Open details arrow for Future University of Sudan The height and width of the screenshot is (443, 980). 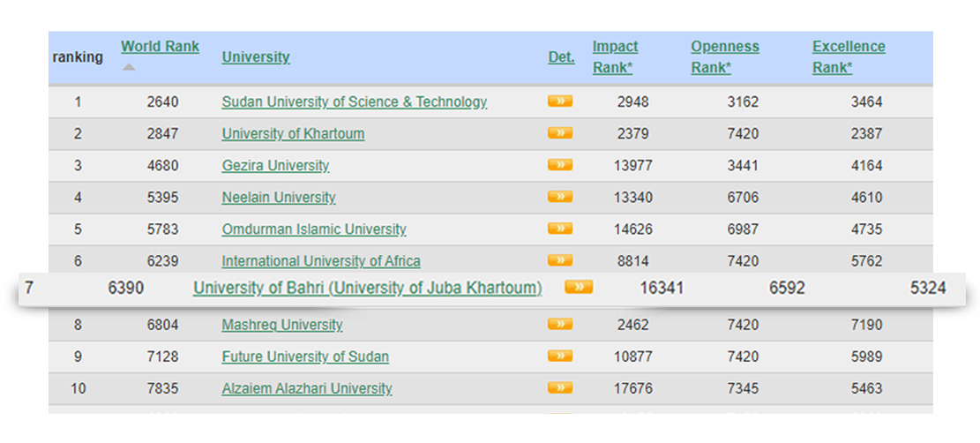coord(560,356)
